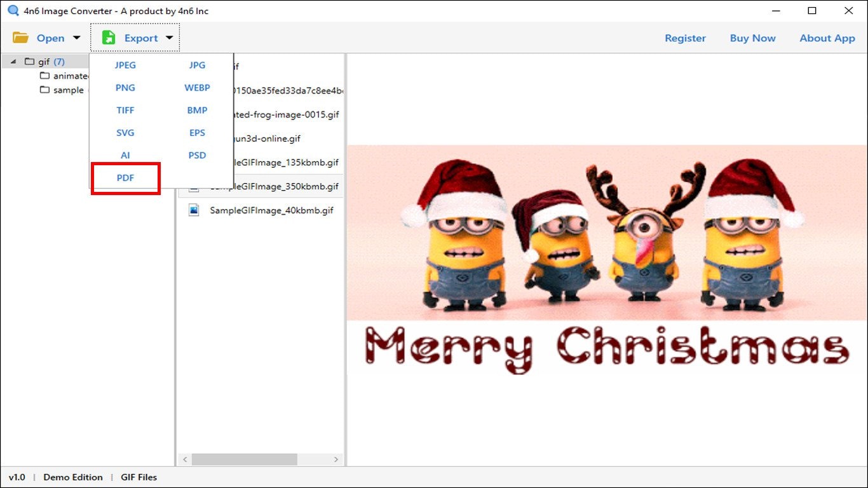Select PSD in the export format list
This screenshot has width=868, height=488.
[197, 155]
